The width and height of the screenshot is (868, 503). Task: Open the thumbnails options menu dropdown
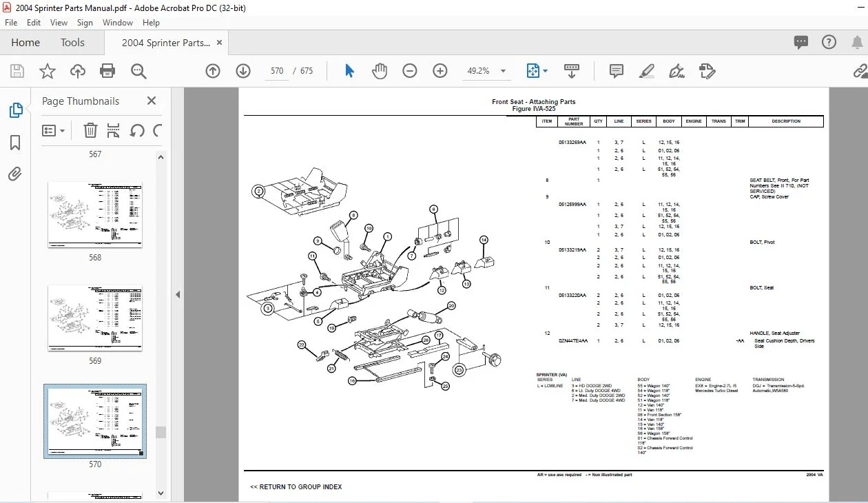54,130
